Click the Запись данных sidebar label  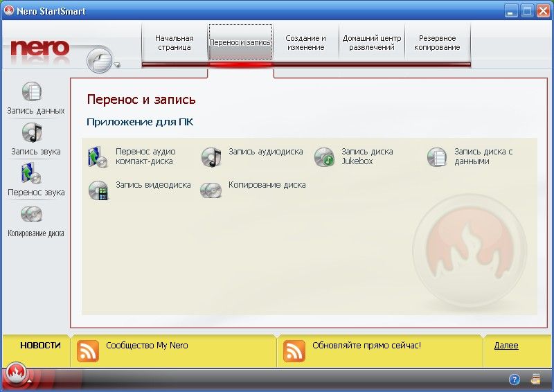tap(36, 111)
